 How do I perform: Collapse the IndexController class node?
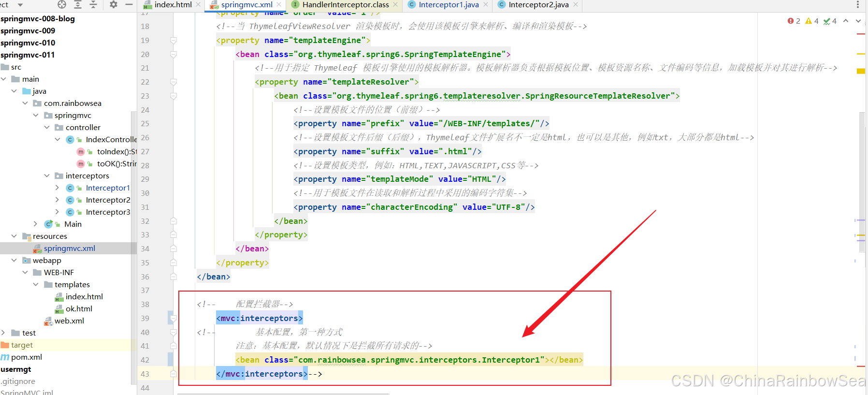(x=58, y=139)
